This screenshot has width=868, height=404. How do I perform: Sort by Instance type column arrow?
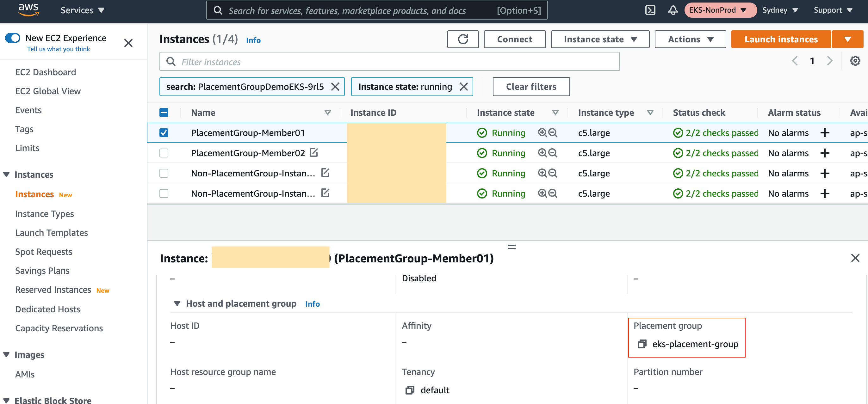(x=650, y=113)
